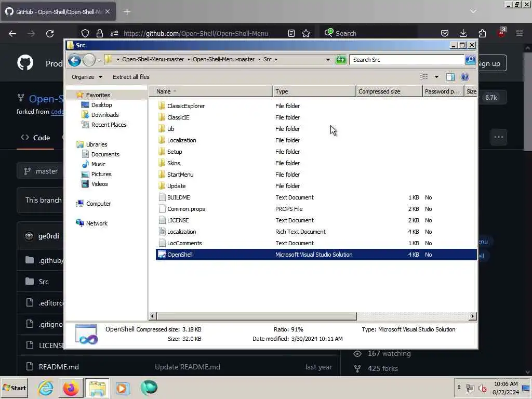Open Firefox hamburger menu
The height and width of the screenshot is (399, 532).
(x=520, y=33)
